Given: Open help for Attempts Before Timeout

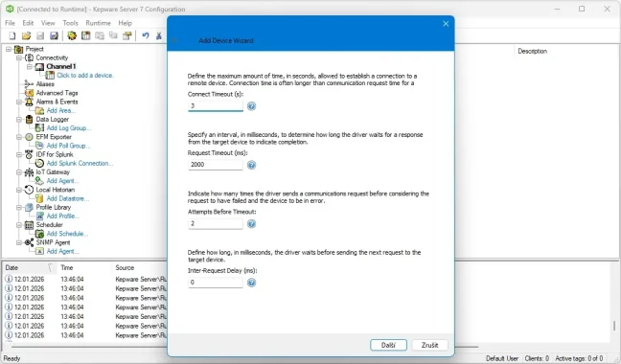Looking at the screenshot, I should pos(251,224).
